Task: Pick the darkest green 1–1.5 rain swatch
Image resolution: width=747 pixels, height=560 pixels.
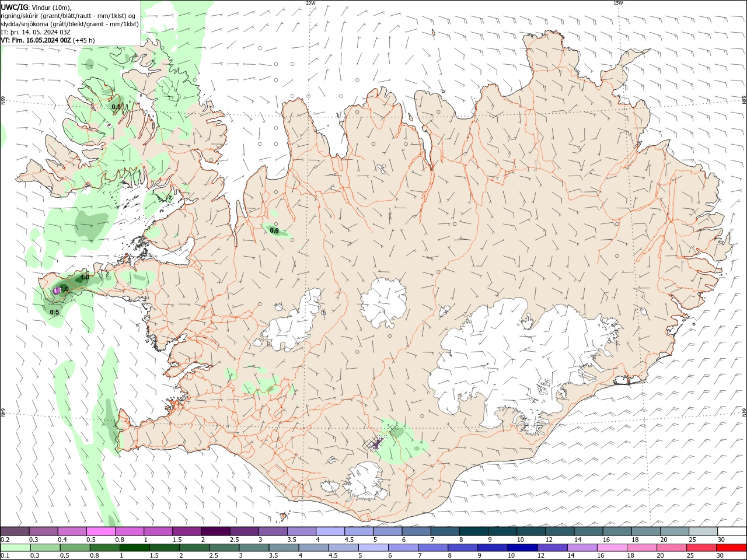Action: [134, 548]
